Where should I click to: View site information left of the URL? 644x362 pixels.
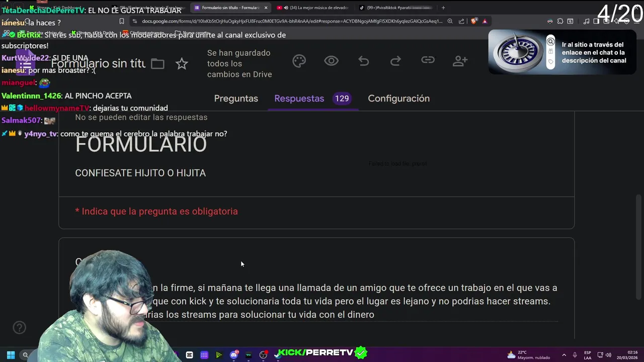tap(134, 21)
